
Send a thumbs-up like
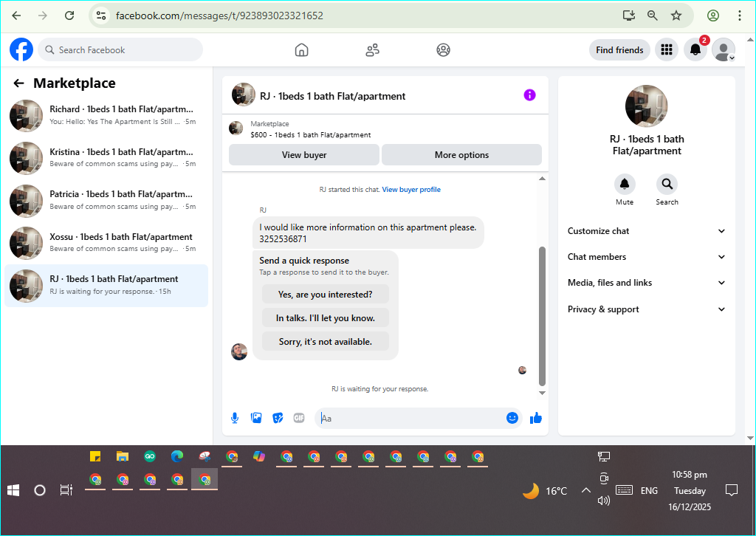pyautogui.click(x=536, y=418)
